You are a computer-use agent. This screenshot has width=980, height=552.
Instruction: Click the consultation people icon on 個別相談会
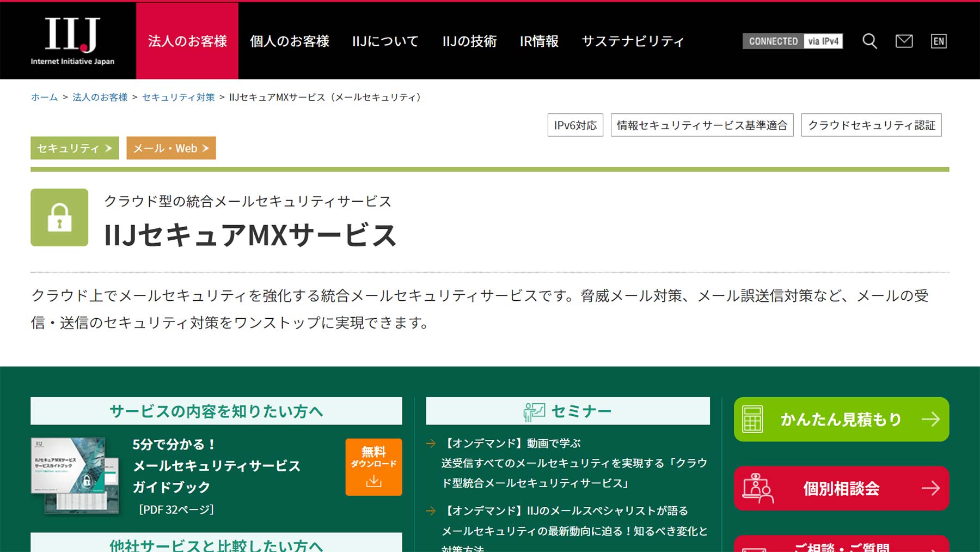click(758, 488)
